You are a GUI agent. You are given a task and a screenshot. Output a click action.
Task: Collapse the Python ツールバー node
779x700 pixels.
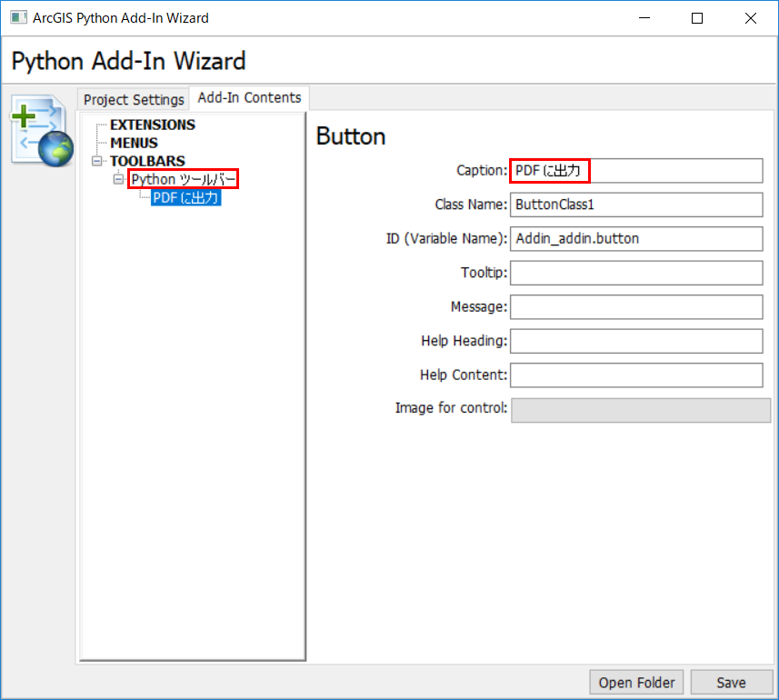[x=118, y=179]
